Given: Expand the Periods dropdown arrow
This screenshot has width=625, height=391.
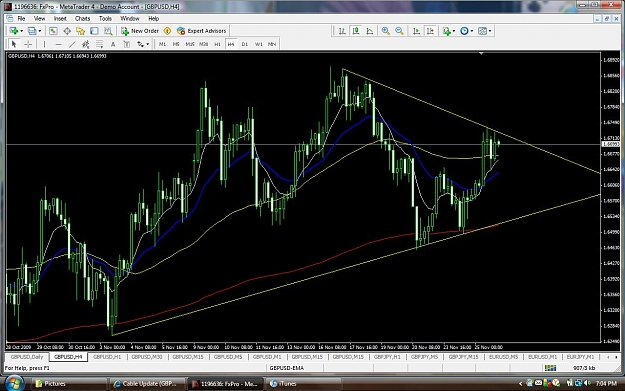Looking at the screenshot, I should (472, 31).
